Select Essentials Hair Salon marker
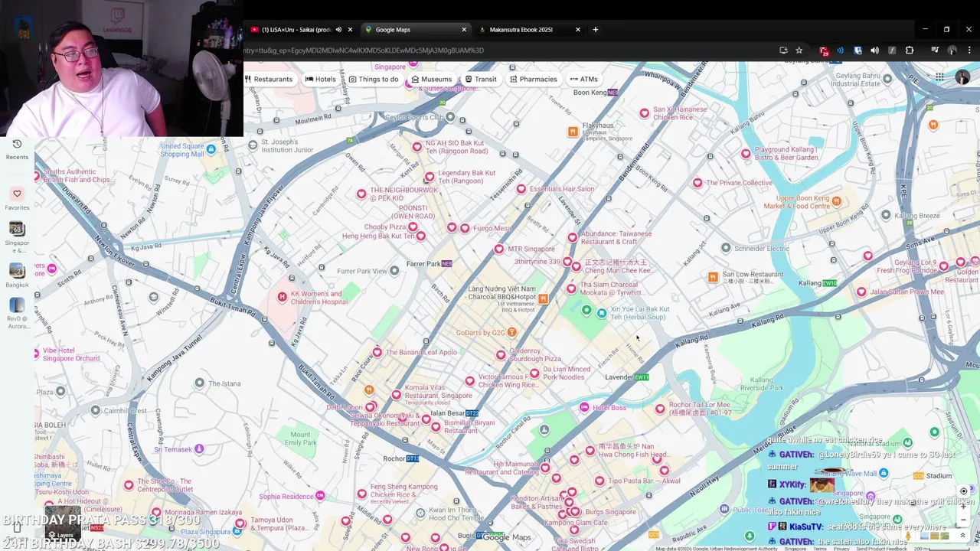 tap(521, 189)
